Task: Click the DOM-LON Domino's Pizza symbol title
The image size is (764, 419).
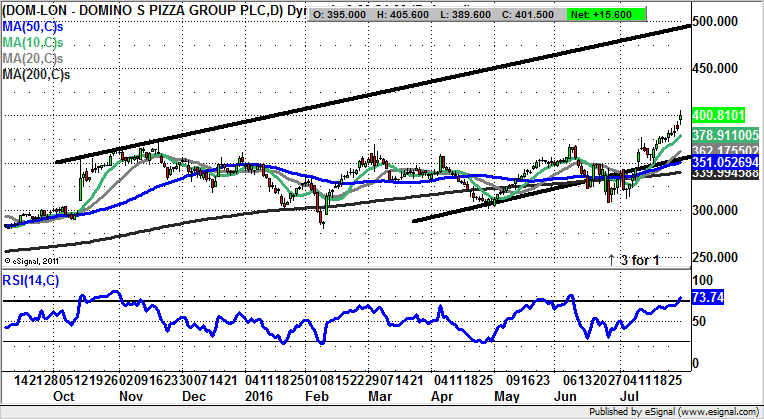Action: [x=140, y=8]
